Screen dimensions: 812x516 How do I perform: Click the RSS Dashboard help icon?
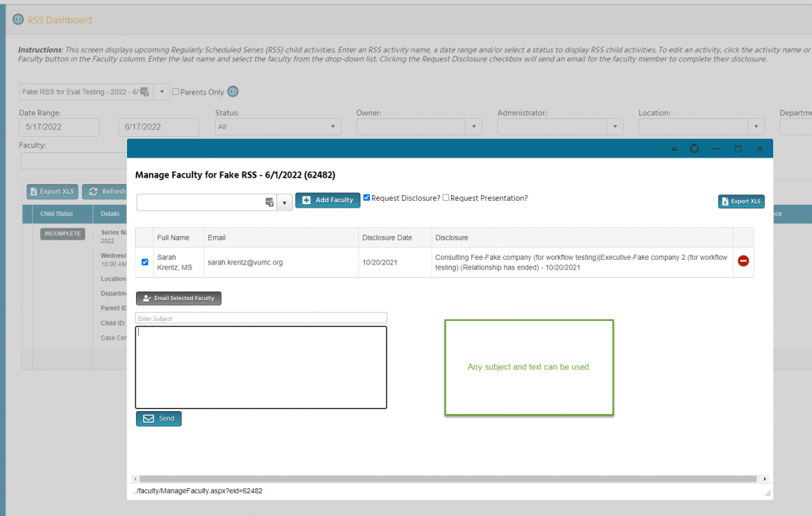click(x=17, y=19)
